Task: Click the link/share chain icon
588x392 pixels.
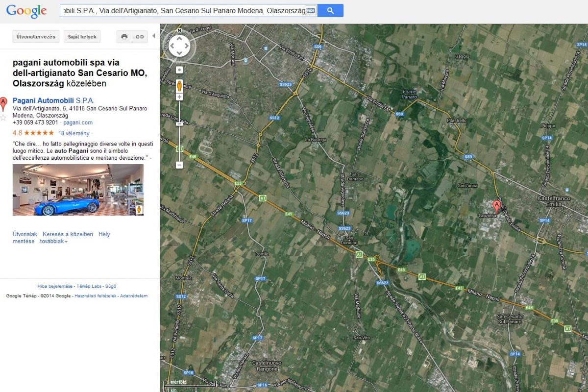Action: [140, 37]
